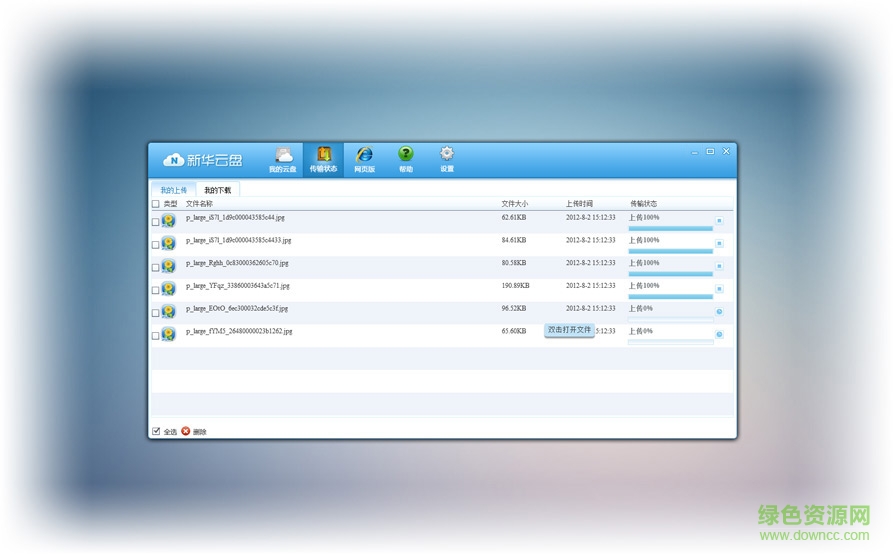Open the 设置 settings gear icon
Viewport: 893px width, 554px height.
pyautogui.click(x=447, y=159)
